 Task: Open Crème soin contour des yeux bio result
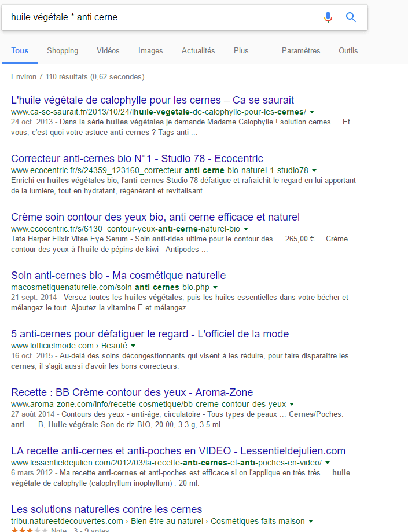pos(155,217)
